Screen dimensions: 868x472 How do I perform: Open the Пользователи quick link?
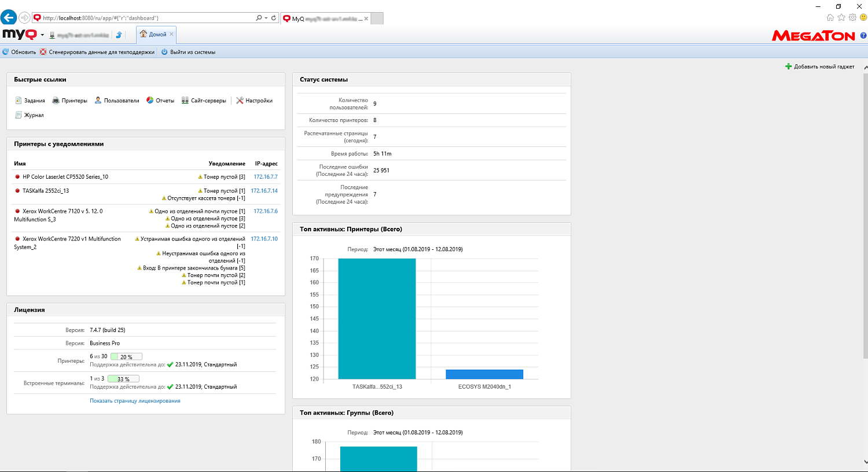coord(117,101)
